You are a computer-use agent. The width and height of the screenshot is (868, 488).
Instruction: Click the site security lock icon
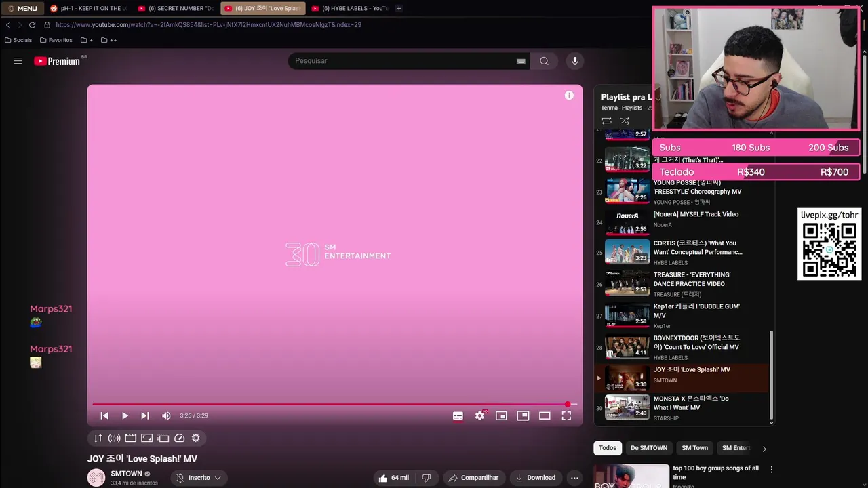coord(47,25)
